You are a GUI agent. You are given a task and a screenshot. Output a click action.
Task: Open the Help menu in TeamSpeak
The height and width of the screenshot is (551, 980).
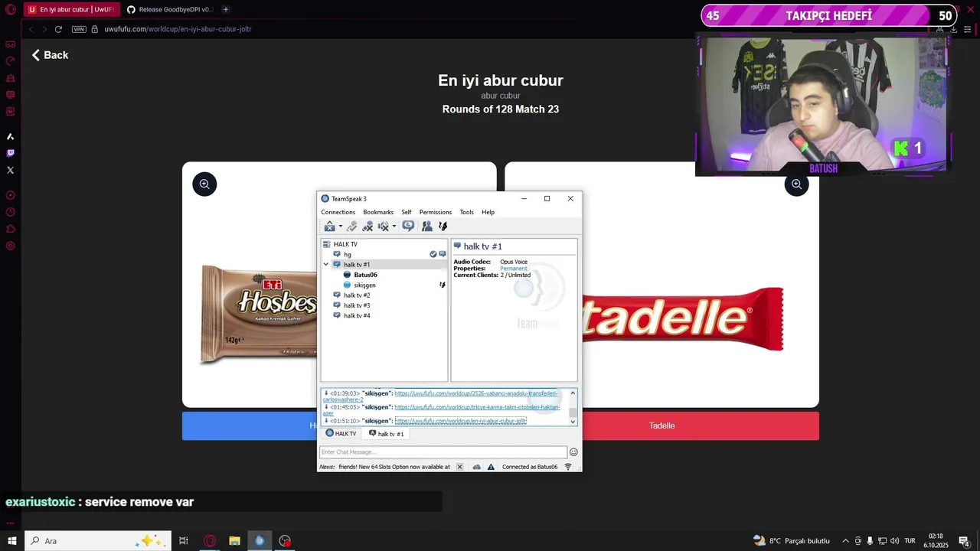[x=488, y=212]
